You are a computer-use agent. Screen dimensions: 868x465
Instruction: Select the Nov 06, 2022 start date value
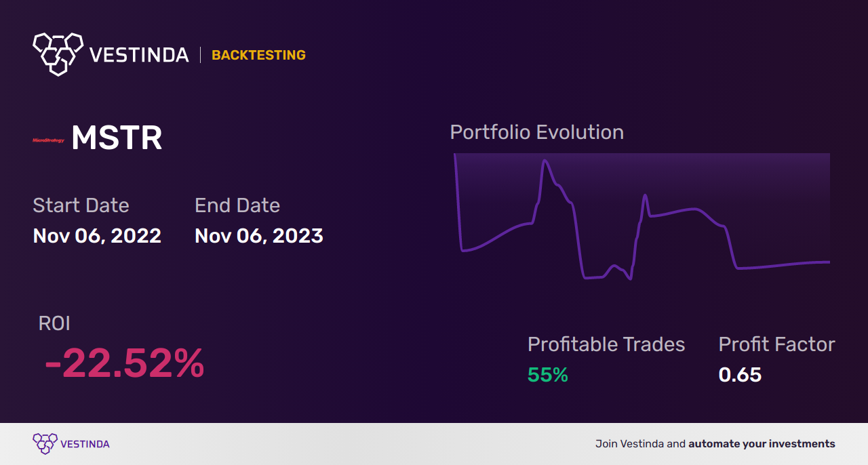(x=97, y=236)
